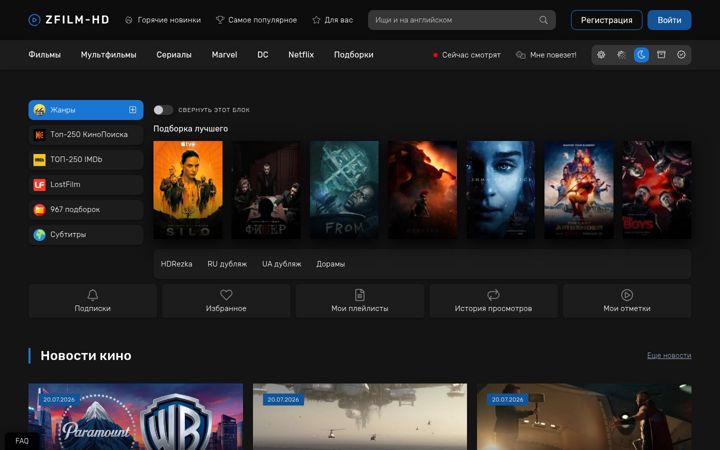Select the HDRezka tab
The height and width of the screenshot is (450, 720).
point(176,264)
